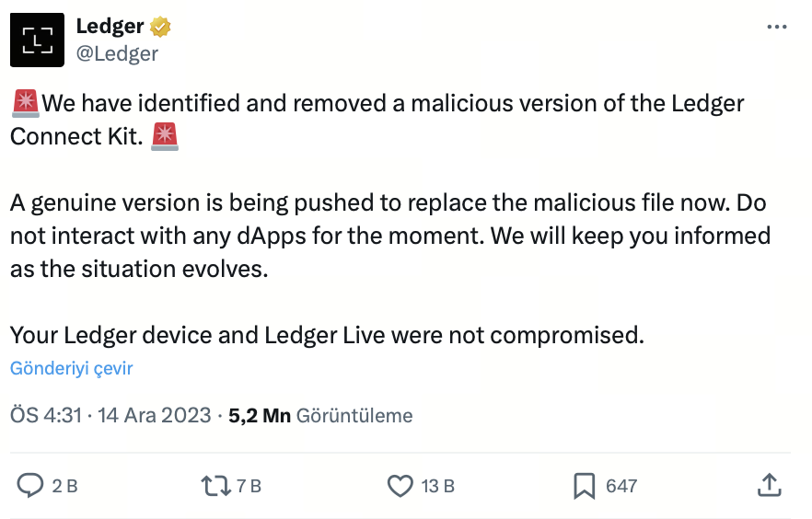Share the post via upload arrow icon
Viewport: 812px width, 519px height.
[770, 484]
